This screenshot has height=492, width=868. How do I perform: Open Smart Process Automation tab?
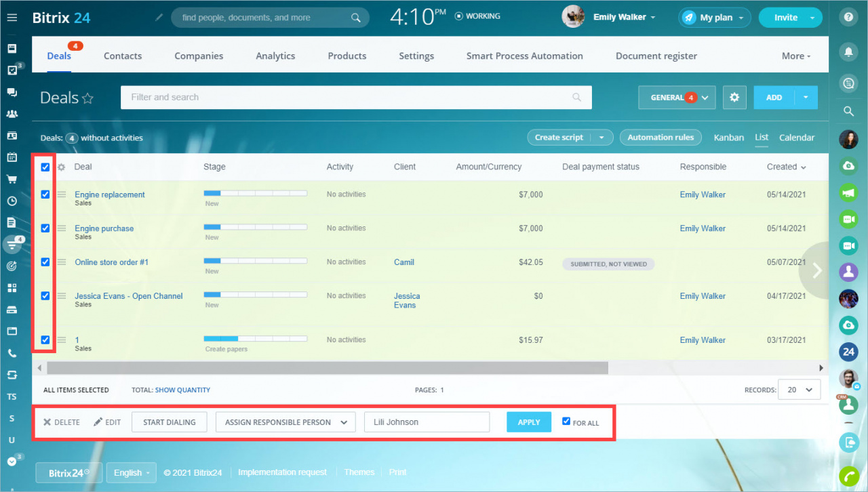tap(524, 56)
